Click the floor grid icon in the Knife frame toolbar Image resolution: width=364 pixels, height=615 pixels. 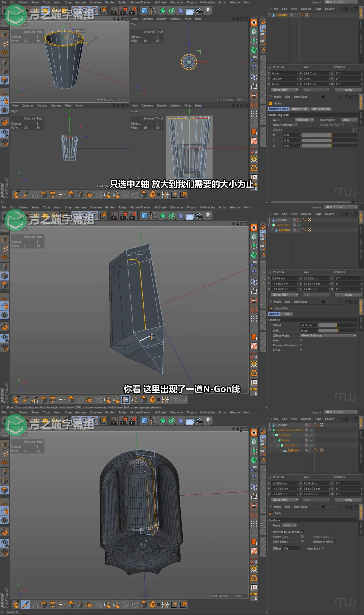190,421
